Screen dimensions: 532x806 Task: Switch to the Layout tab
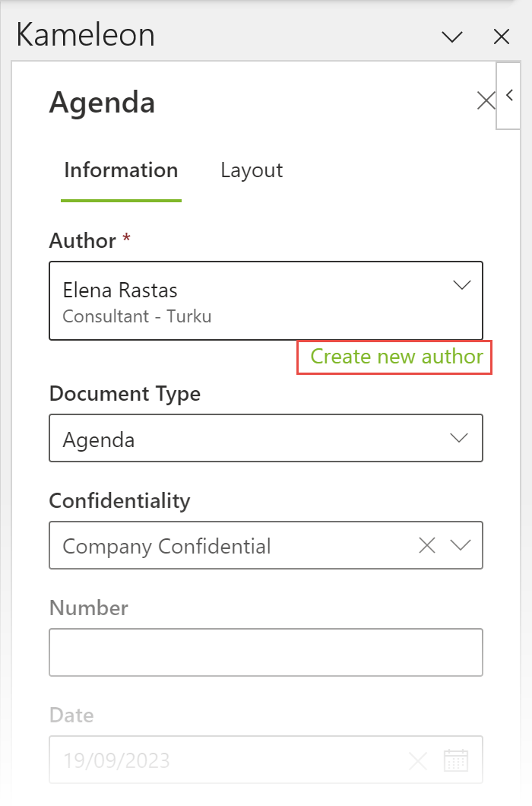click(x=252, y=170)
